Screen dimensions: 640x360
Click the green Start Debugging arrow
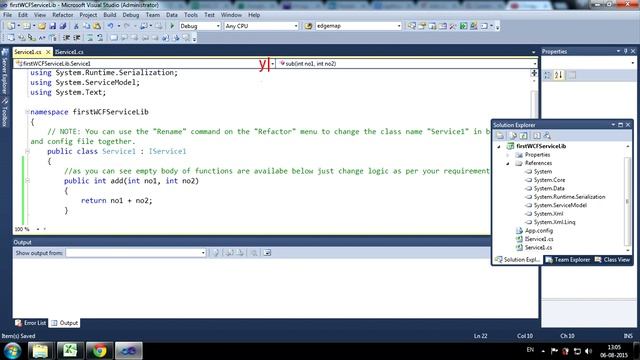[x=172, y=26]
